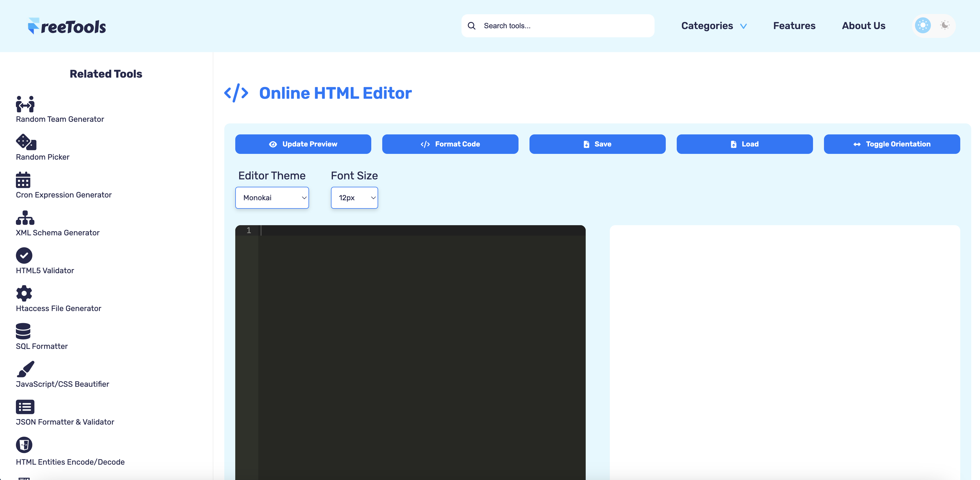The image size is (980, 480).
Task: Open the SQL Formatter link
Action: tap(42, 346)
